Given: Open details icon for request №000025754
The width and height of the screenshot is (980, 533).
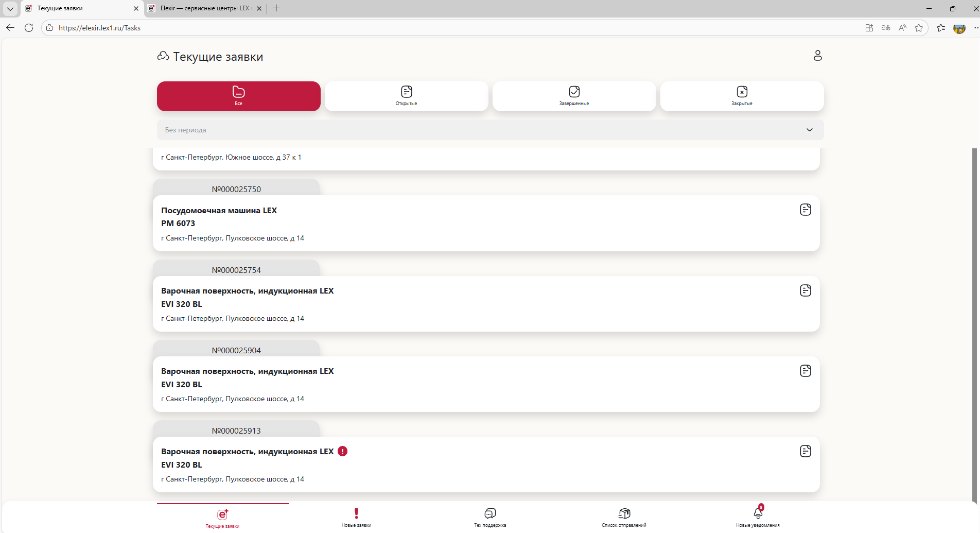Looking at the screenshot, I should point(805,290).
